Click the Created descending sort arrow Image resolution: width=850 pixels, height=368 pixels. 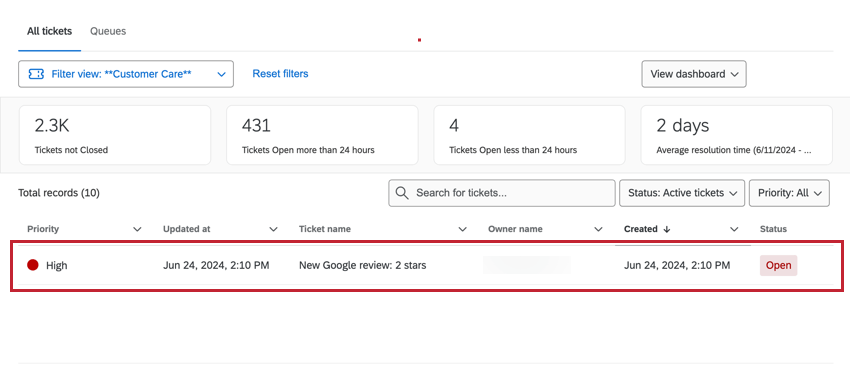click(667, 229)
